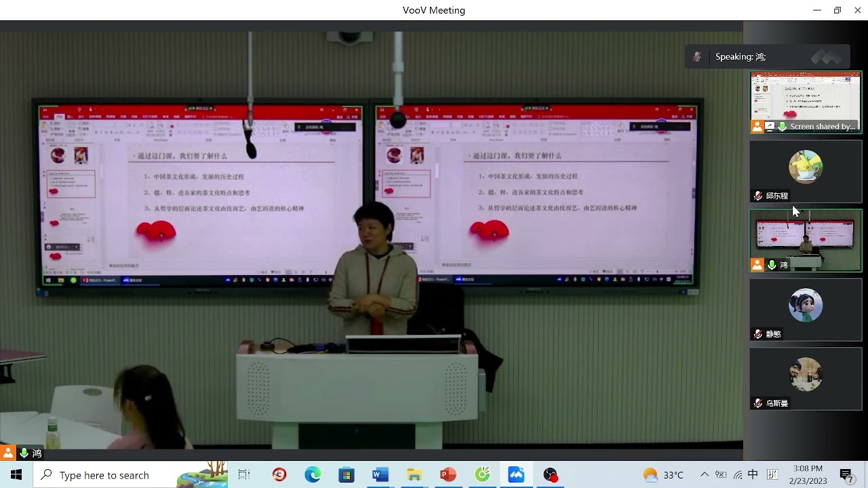The width and height of the screenshot is (868, 488).
Task: Click the muted mic icon for 静憨
Action: 757,334
